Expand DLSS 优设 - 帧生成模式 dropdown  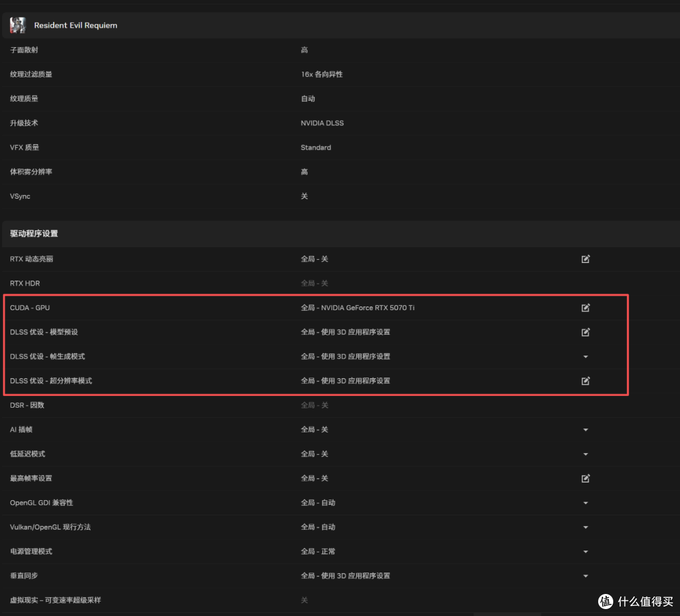point(586,357)
